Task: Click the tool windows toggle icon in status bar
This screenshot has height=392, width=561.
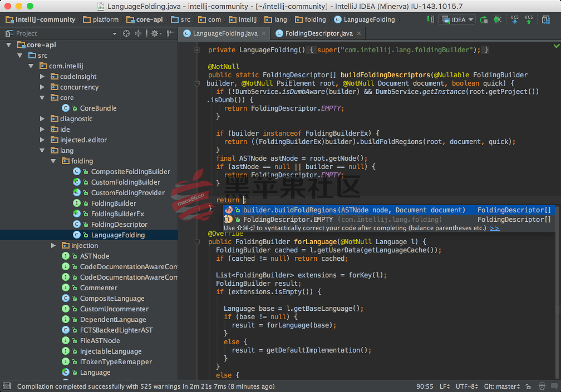Action: [x=7, y=386]
